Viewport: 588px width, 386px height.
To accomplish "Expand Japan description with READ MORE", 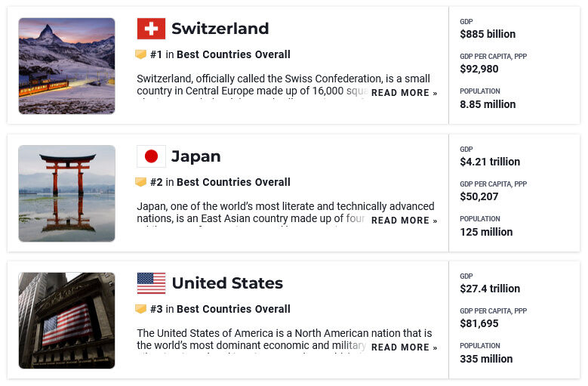I will (405, 221).
